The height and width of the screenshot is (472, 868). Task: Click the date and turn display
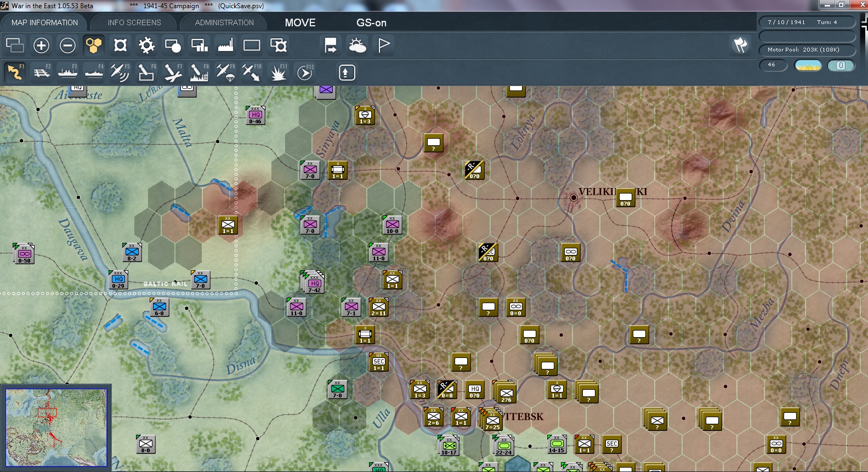[x=807, y=22]
